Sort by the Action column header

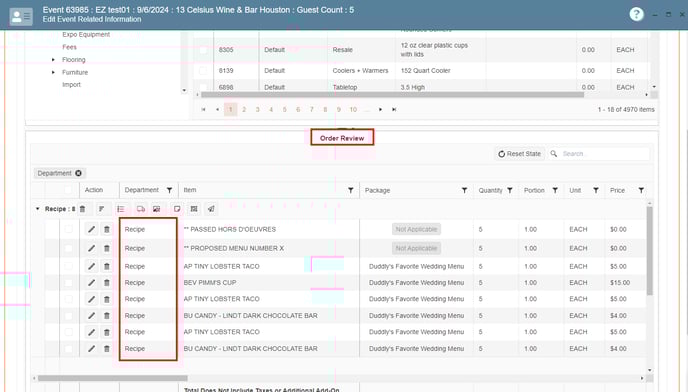pyautogui.click(x=94, y=190)
